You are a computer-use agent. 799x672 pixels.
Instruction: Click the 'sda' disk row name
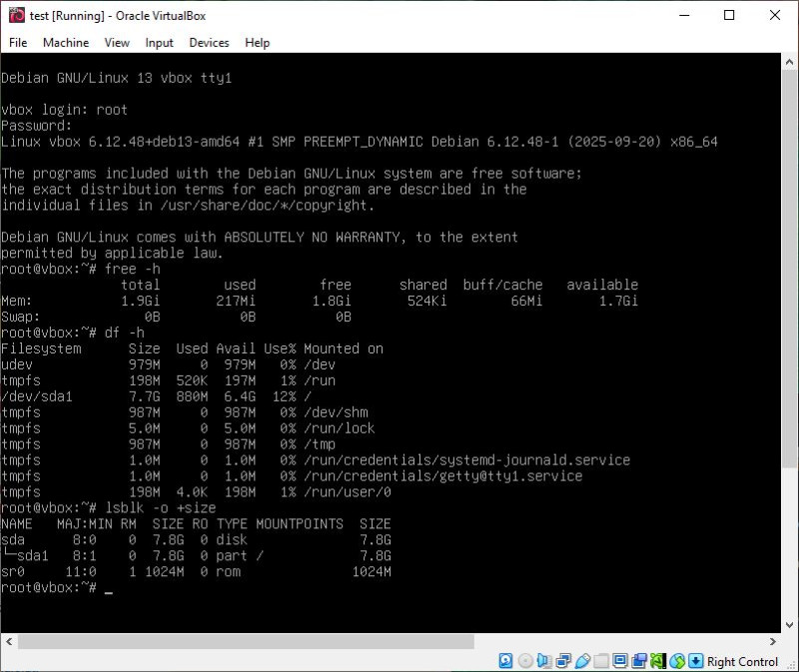[x=13, y=539]
